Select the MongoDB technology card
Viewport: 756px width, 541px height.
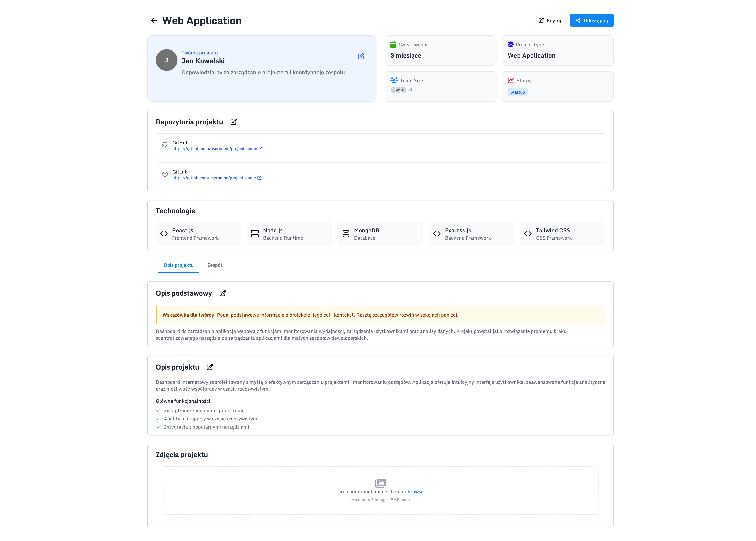click(380, 234)
